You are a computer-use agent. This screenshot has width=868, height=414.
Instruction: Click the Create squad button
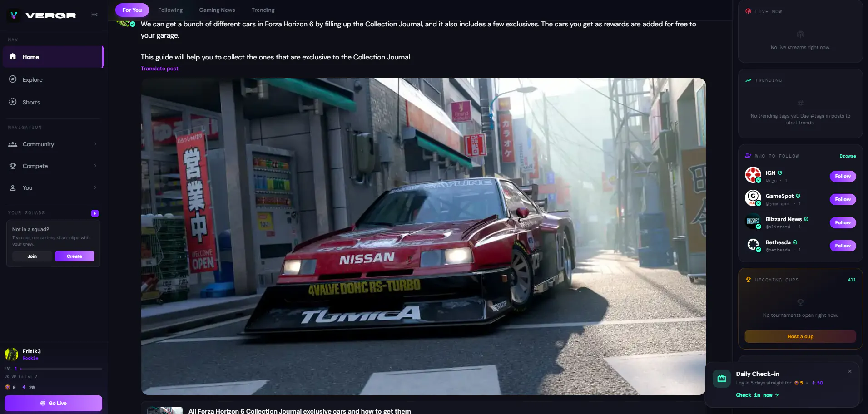74,256
